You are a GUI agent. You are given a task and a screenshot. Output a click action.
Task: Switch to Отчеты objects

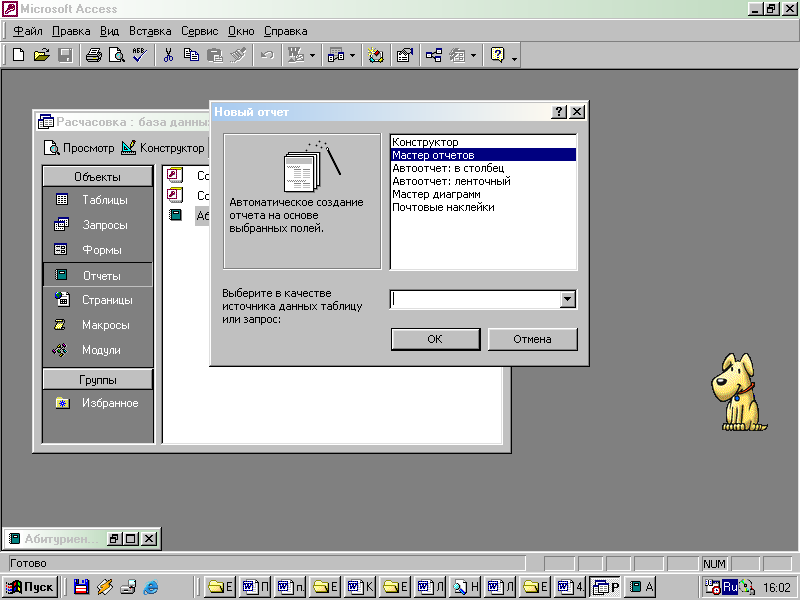point(97,275)
